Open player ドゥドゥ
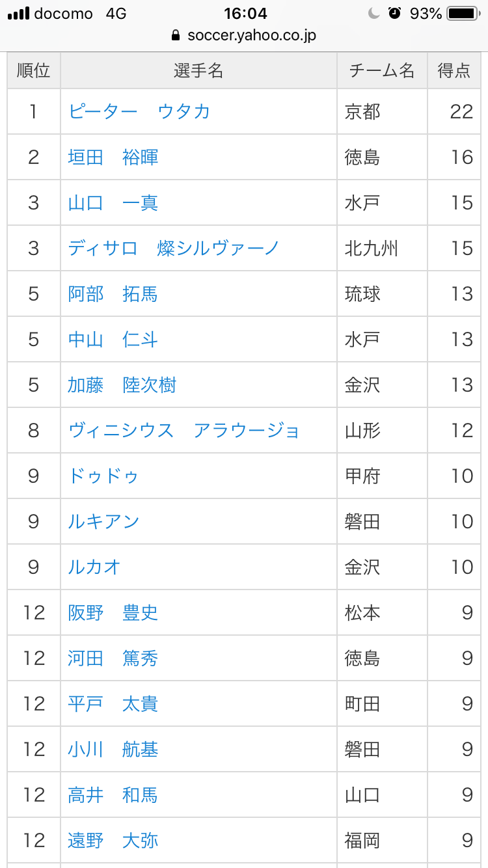This screenshot has width=488, height=868. pos(103,476)
